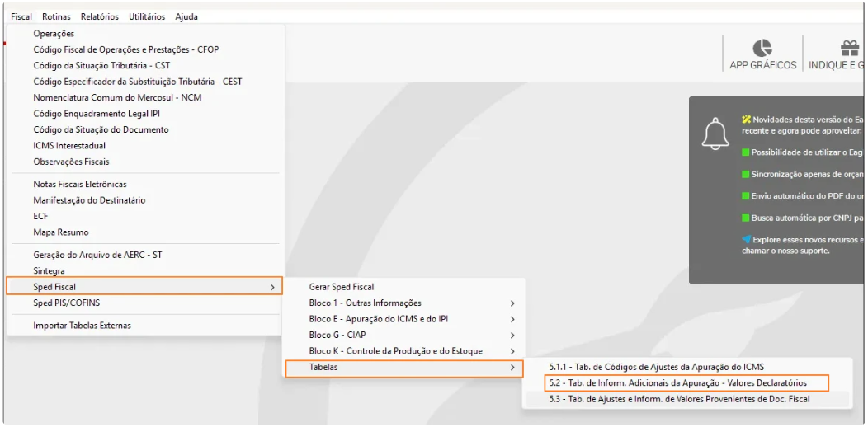Click the Envio automático do PDF notice
This screenshot has width=868, height=427.
803,196
